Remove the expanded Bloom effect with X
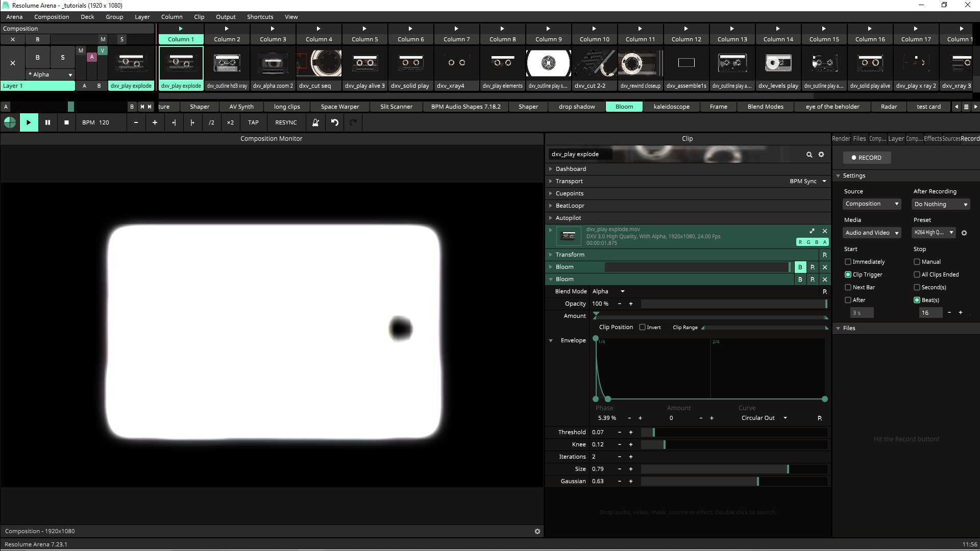Image resolution: width=980 pixels, height=551 pixels. (x=825, y=279)
